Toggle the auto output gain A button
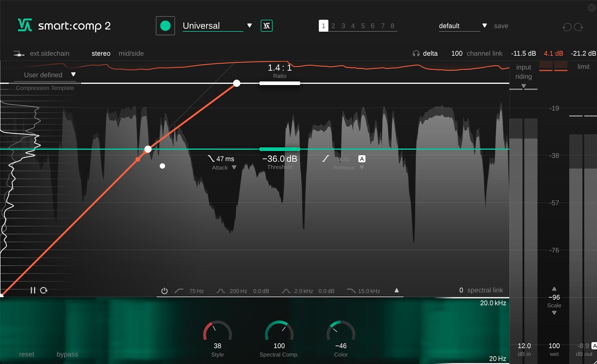Screen dimensions: 597x364 pyautogui.click(x=594, y=346)
